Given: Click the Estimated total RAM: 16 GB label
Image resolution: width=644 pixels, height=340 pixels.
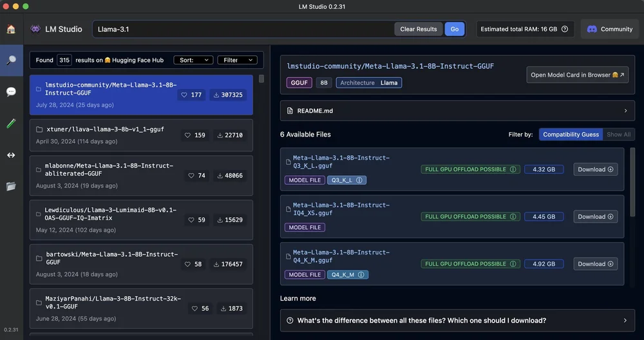Looking at the screenshot, I should pyautogui.click(x=518, y=29).
